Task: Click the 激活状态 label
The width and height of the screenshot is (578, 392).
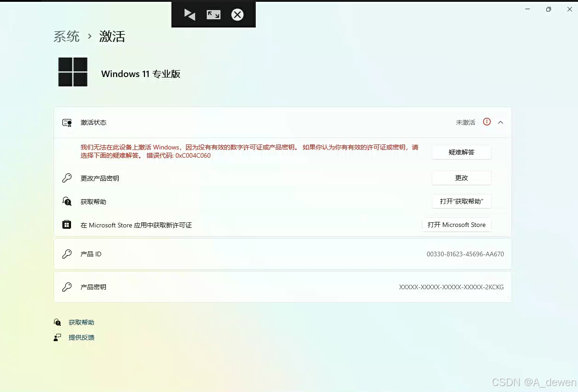Action: [94, 122]
